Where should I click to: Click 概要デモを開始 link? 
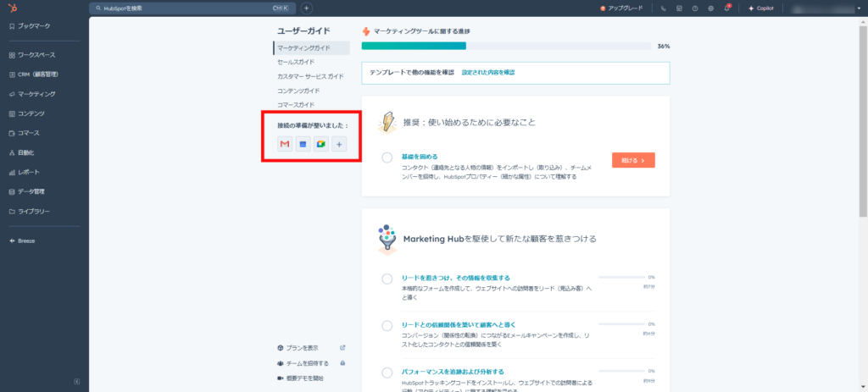coord(305,378)
